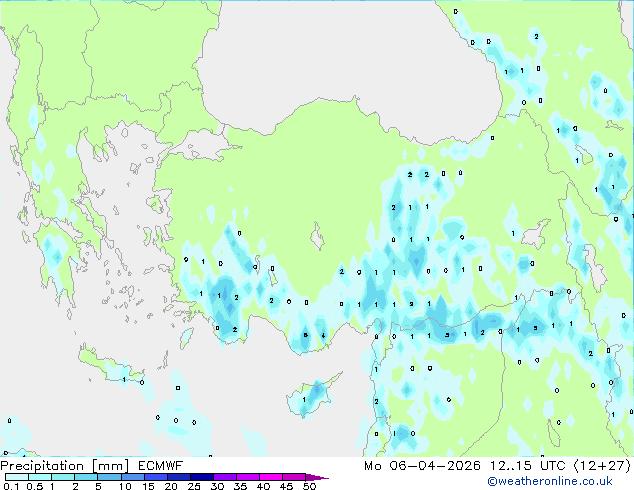Click the Precipitation [mm] legend title

coord(63,466)
